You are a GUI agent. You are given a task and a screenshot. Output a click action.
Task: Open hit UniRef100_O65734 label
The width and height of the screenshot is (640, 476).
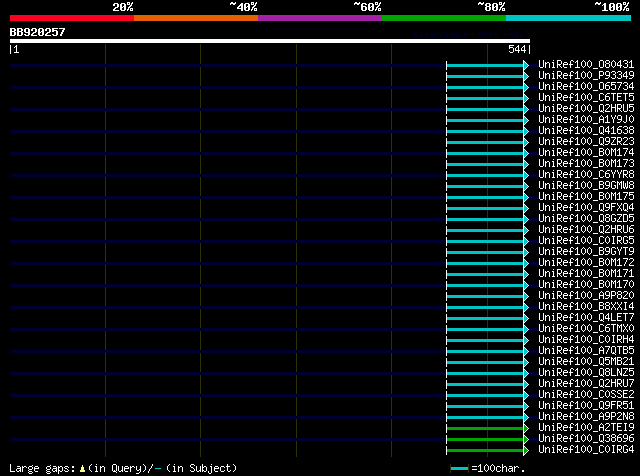point(586,87)
